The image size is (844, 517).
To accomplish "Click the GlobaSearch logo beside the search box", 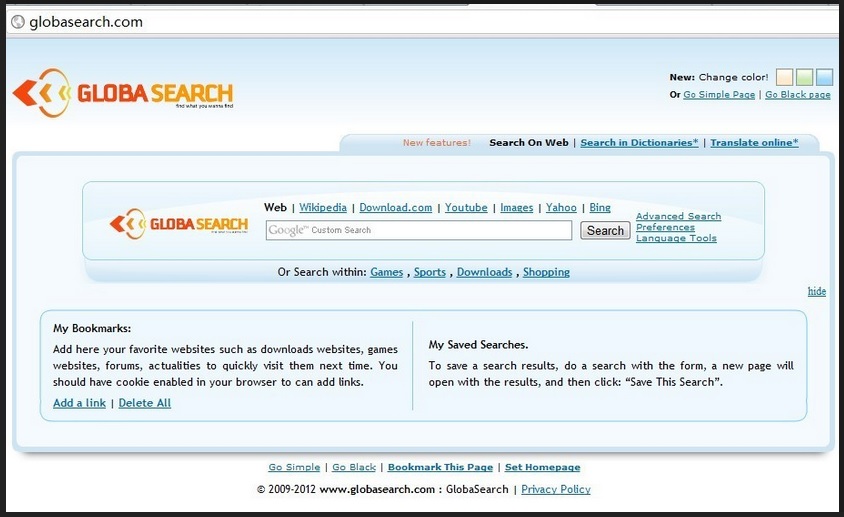I will pos(179,223).
